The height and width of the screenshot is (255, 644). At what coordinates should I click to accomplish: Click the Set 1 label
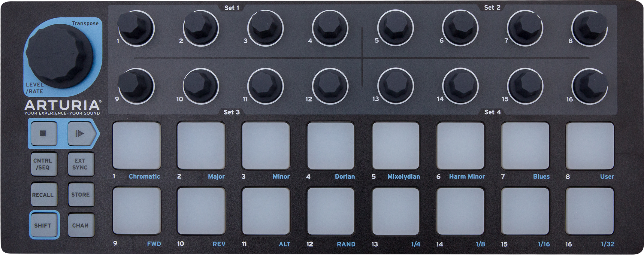232,8
